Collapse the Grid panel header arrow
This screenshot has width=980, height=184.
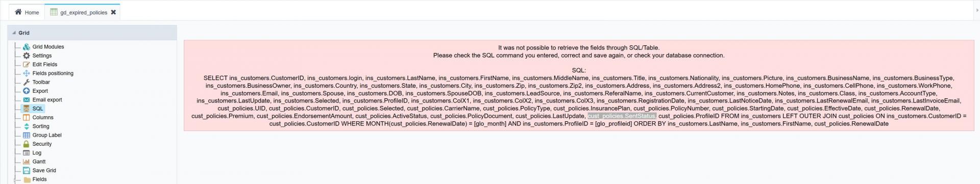(14, 33)
